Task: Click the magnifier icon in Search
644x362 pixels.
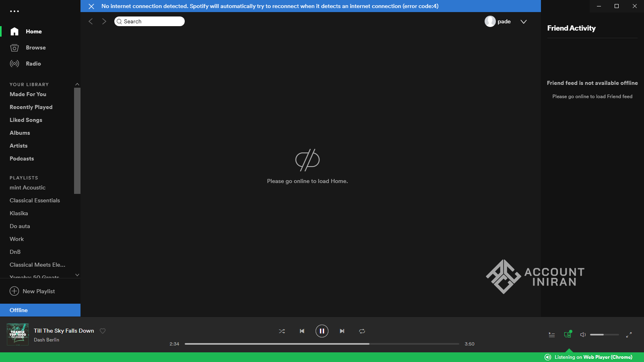Action: (x=119, y=21)
